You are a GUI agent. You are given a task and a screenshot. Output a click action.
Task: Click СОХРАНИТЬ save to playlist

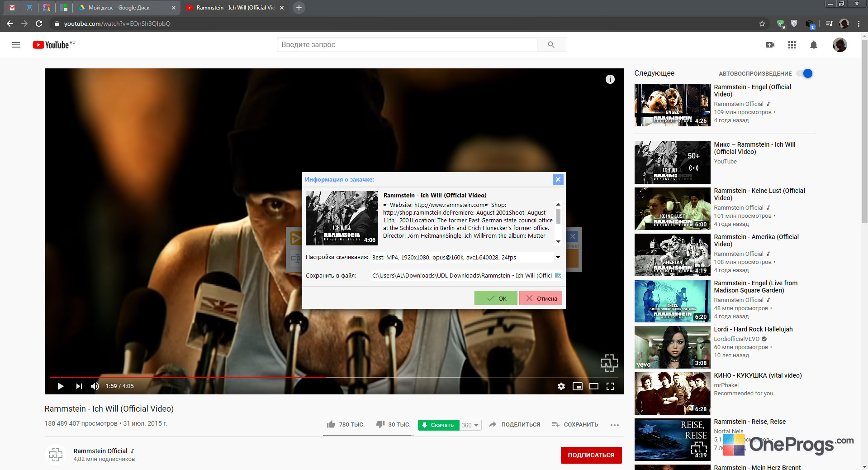575,425
